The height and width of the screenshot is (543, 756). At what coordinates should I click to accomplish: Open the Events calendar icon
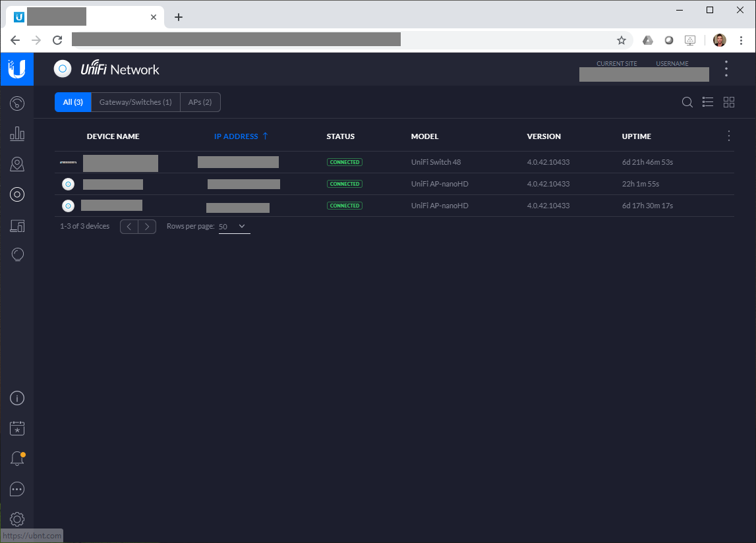coord(17,428)
